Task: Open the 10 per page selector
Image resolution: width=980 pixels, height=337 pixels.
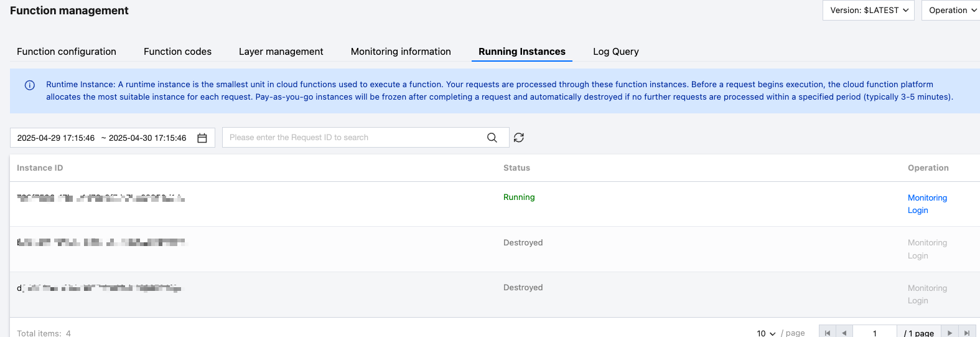Action: point(766,333)
